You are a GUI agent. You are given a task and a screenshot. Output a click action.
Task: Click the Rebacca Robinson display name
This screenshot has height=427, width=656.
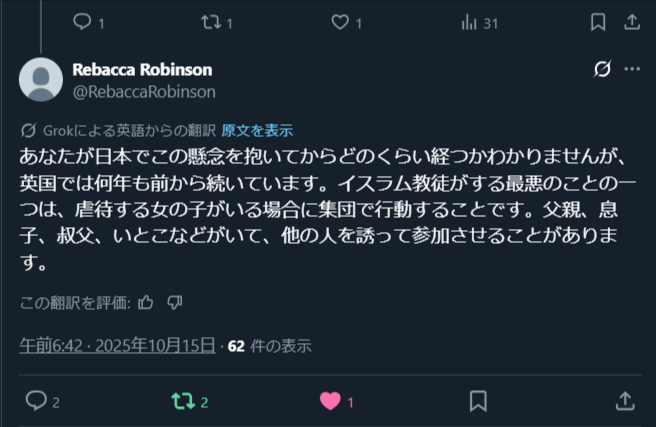[x=142, y=69]
